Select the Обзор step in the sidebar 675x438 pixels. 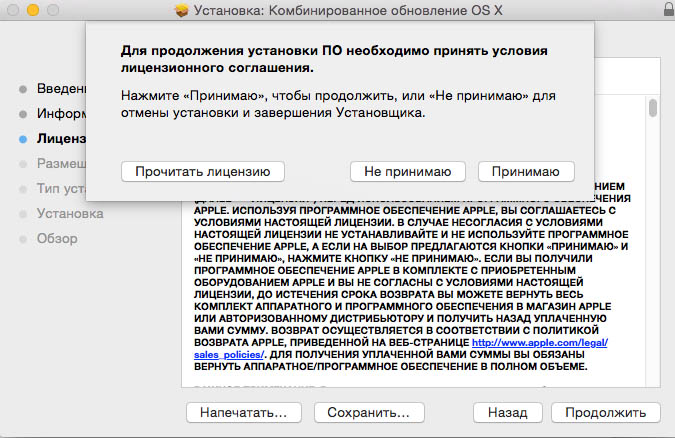[x=57, y=239]
